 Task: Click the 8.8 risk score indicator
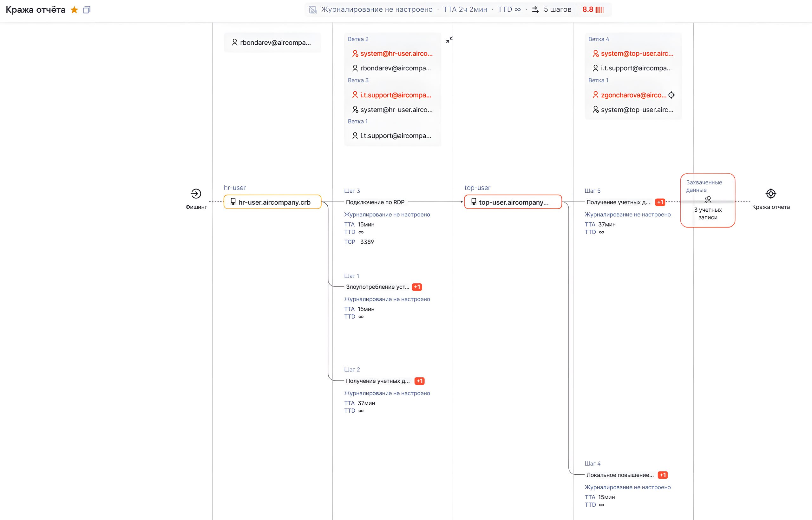pos(593,10)
